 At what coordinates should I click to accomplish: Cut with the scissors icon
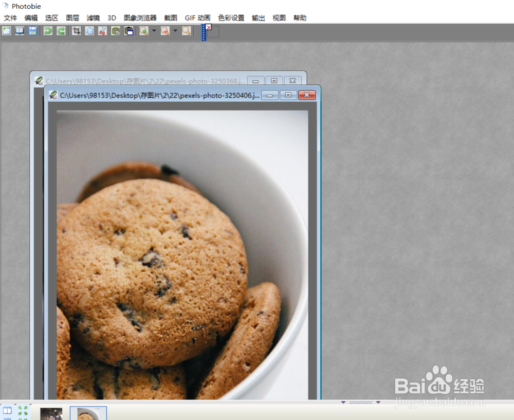102,31
